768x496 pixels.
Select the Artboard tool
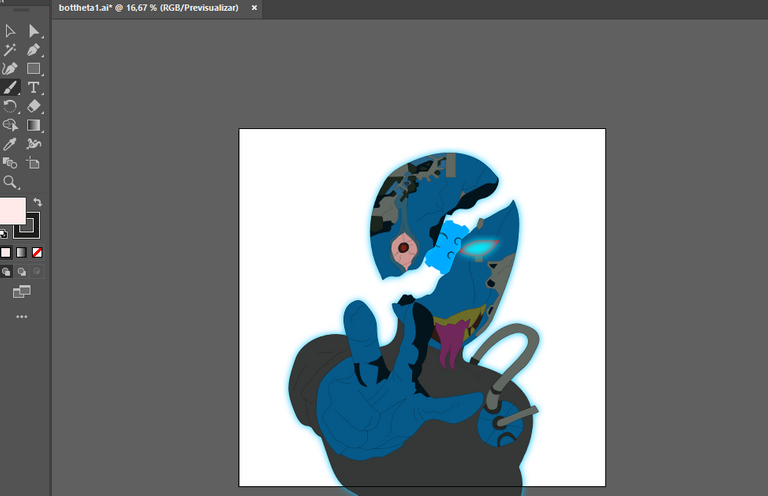pyautogui.click(x=33, y=163)
